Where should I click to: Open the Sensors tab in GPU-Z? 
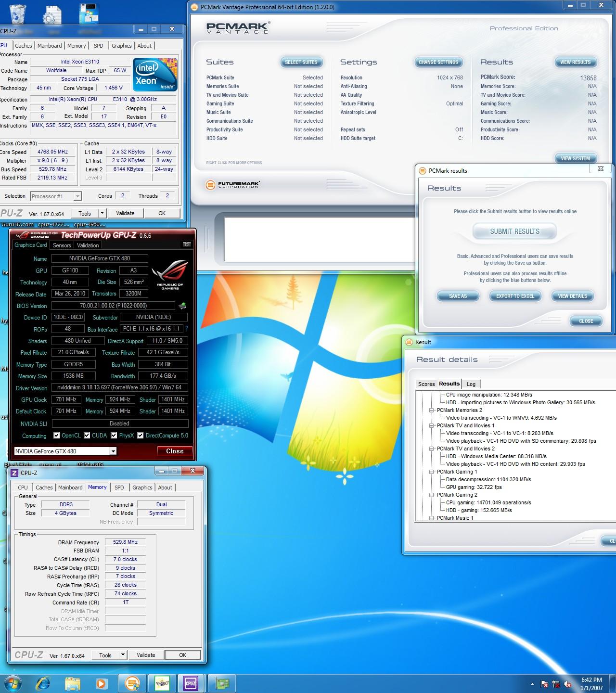click(x=62, y=245)
